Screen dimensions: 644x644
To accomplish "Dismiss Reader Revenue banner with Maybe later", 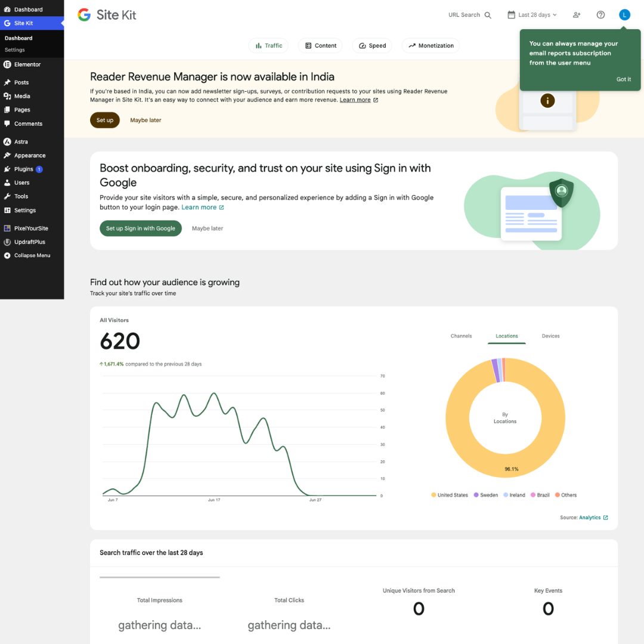I will 146,120.
